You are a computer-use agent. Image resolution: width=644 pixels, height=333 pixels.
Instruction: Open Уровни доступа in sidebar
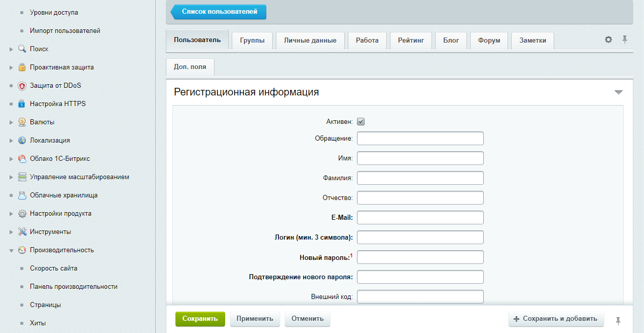[54, 12]
